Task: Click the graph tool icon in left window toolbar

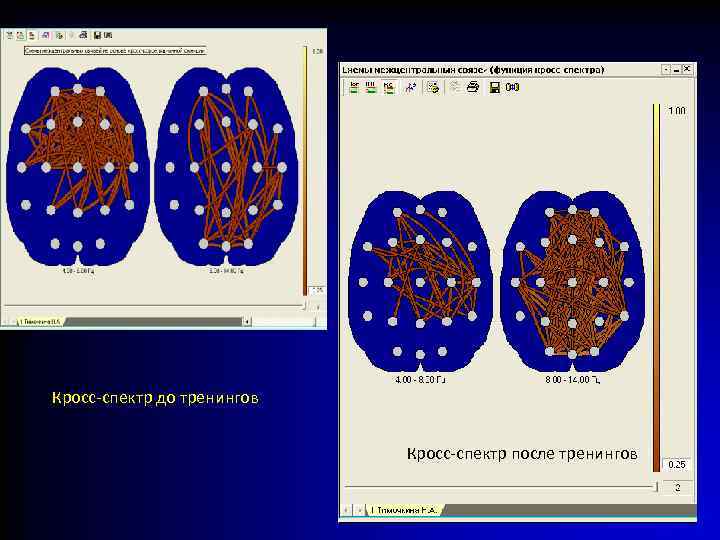Action: click(x=45, y=35)
